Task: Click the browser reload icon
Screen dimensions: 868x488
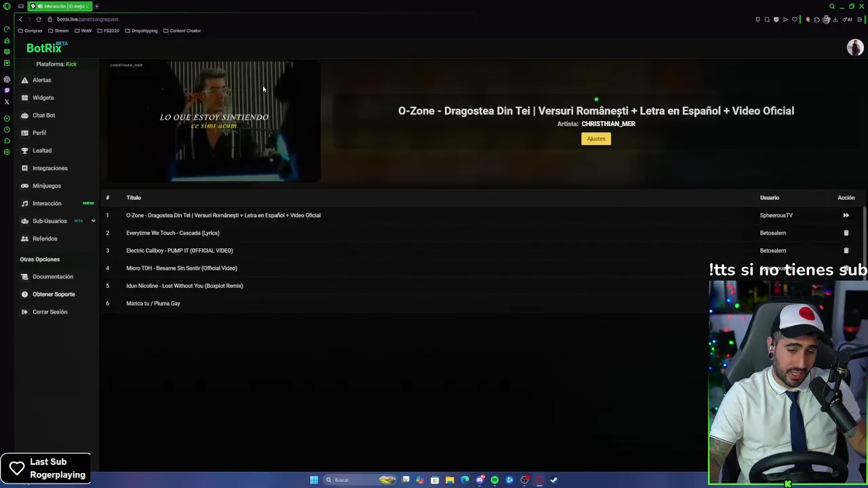Action: [x=39, y=19]
